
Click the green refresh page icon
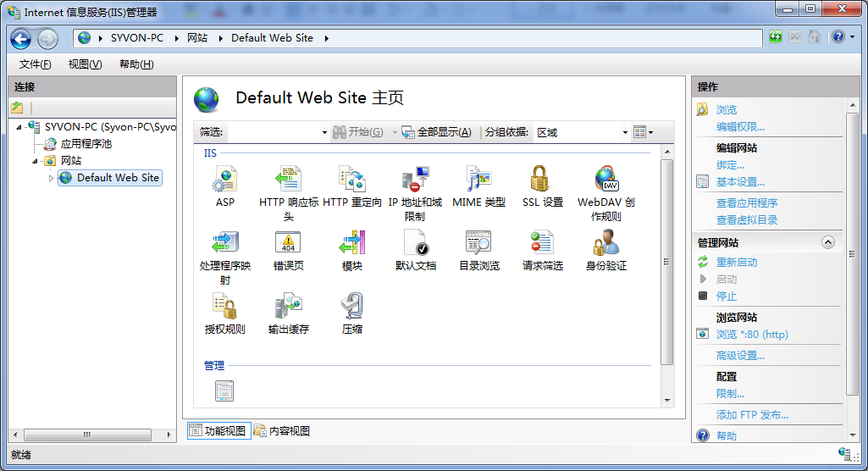point(776,37)
